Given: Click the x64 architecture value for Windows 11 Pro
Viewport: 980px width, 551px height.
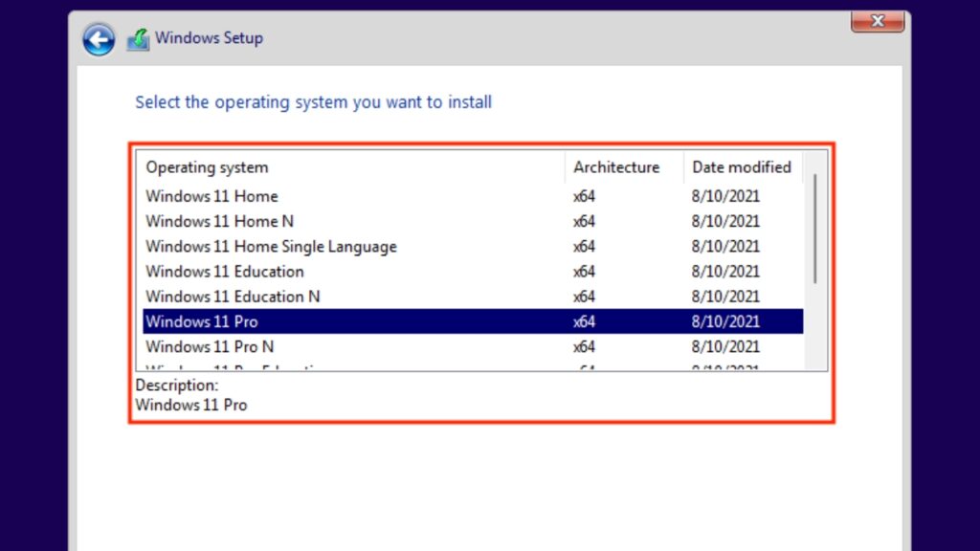Looking at the screenshot, I should (584, 321).
